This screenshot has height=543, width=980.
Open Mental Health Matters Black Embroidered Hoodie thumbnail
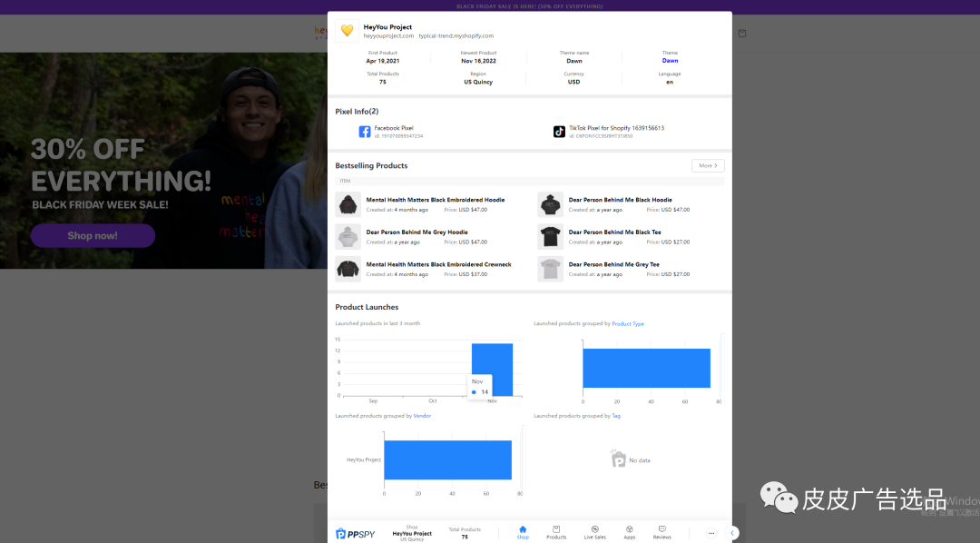coord(348,204)
